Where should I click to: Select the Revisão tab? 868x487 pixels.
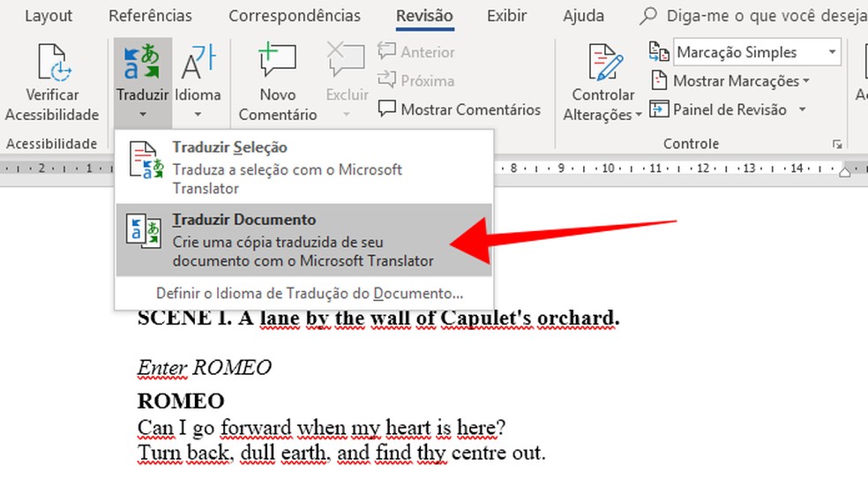pyautogui.click(x=424, y=16)
